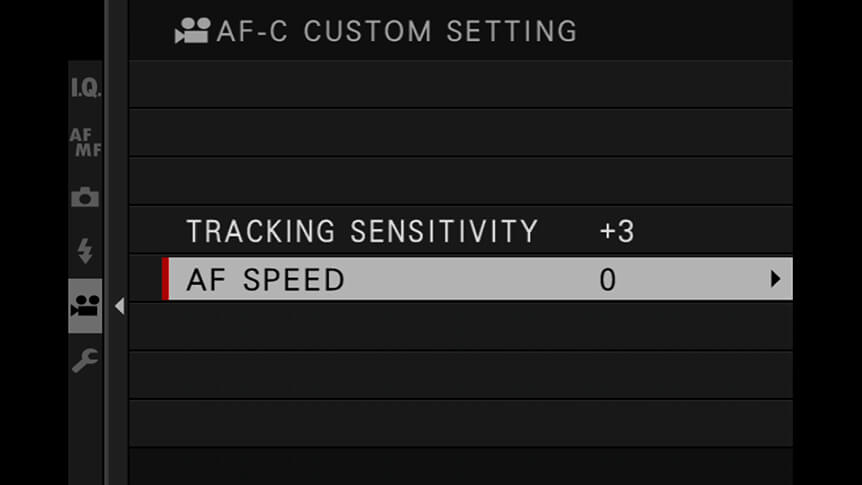Open the flash settings lightning icon
The width and height of the screenshot is (862, 485).
click(x=85, y=251)
